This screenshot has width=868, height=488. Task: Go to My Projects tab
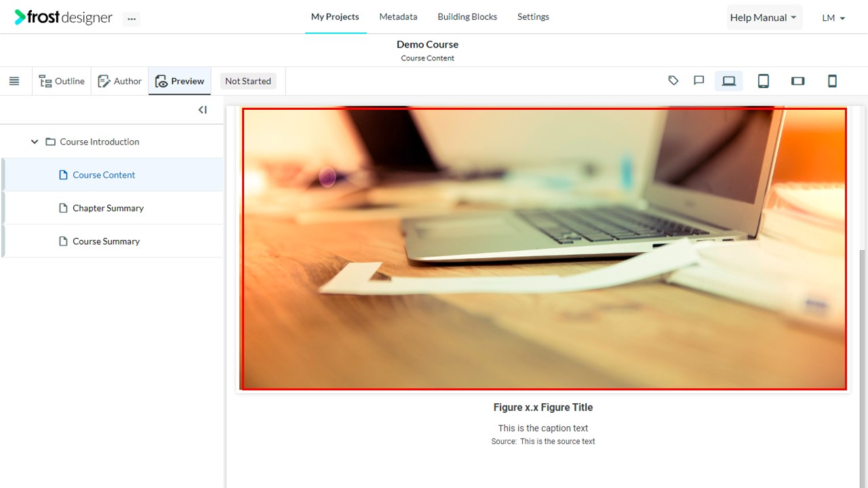coord(335,17)
